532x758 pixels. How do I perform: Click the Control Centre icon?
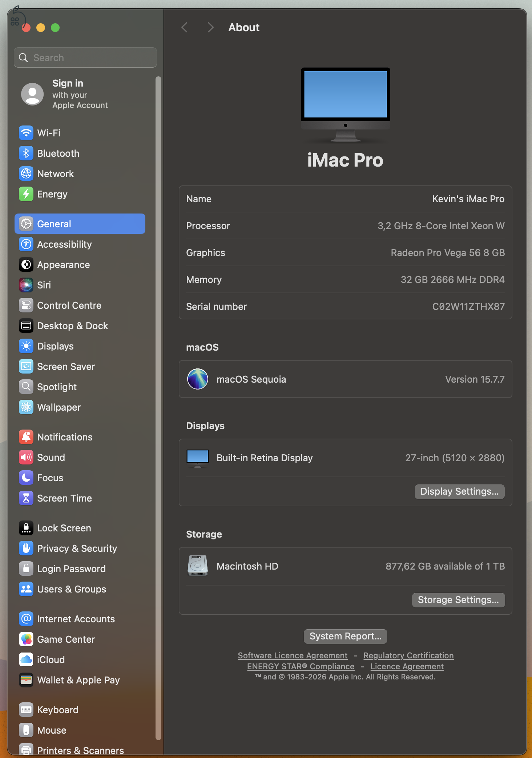click(x=26, y=306)
